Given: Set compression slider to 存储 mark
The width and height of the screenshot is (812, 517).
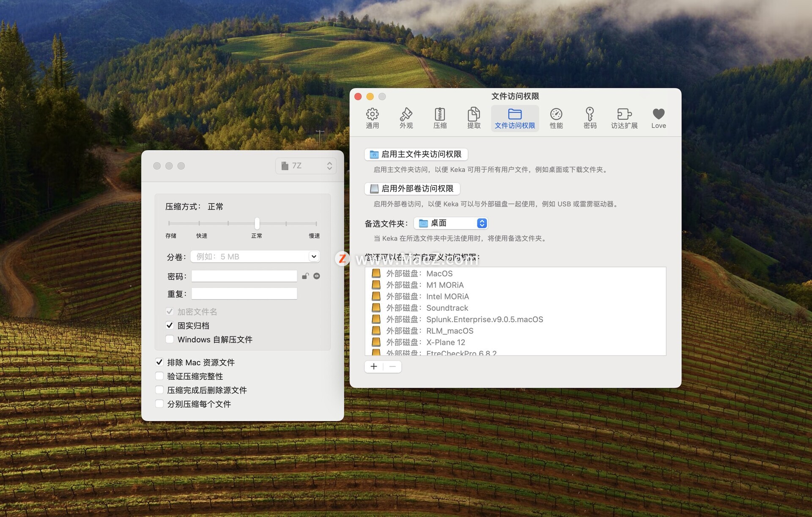Looking at the screenshot, I should [x=169, y=223].
